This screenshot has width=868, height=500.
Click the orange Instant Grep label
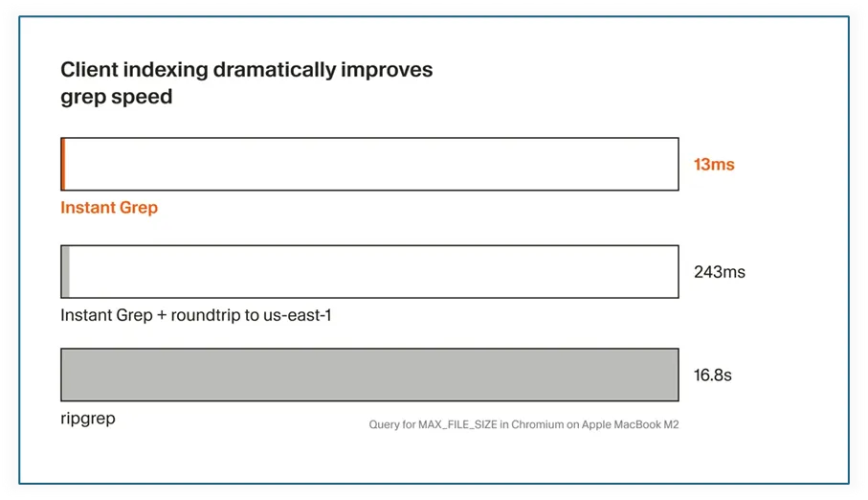(109, 207)
